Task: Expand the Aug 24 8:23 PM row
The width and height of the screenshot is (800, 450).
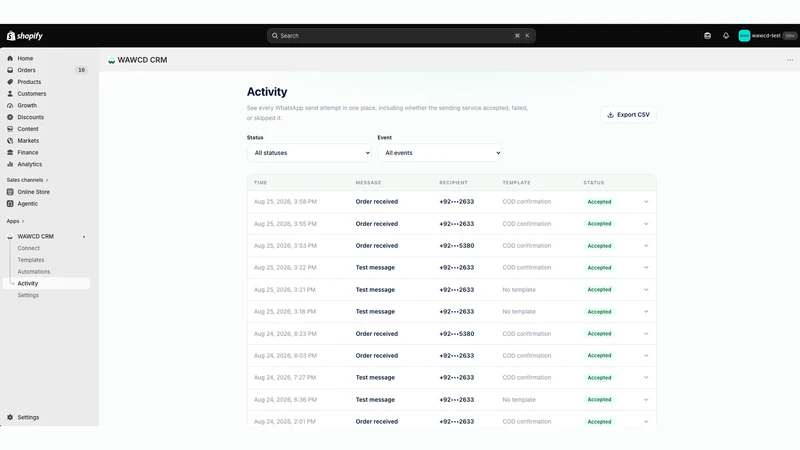Action: tap(646, 334)
